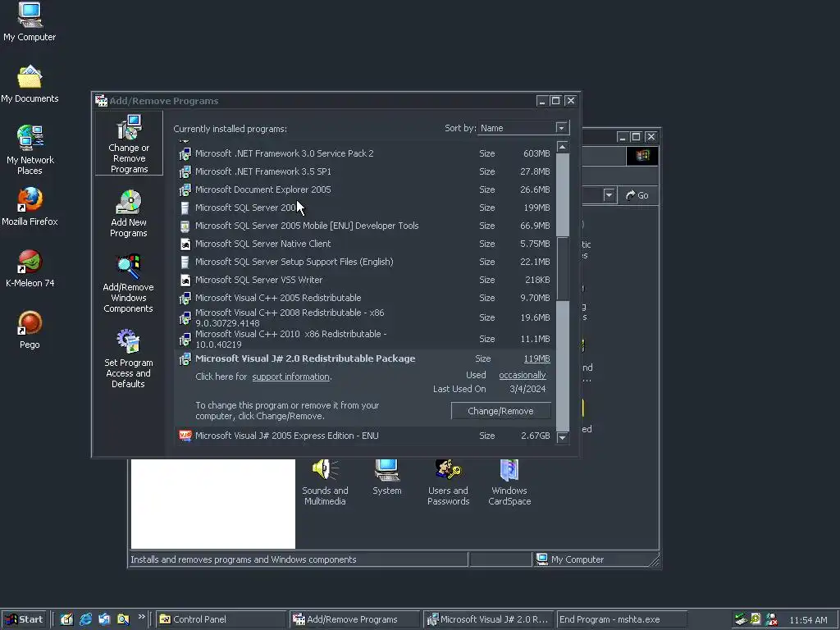The width and height of the screenshot is (840, 630).
Task: Select Change or Remove Programs in sidebar
Action: [129, 144]
